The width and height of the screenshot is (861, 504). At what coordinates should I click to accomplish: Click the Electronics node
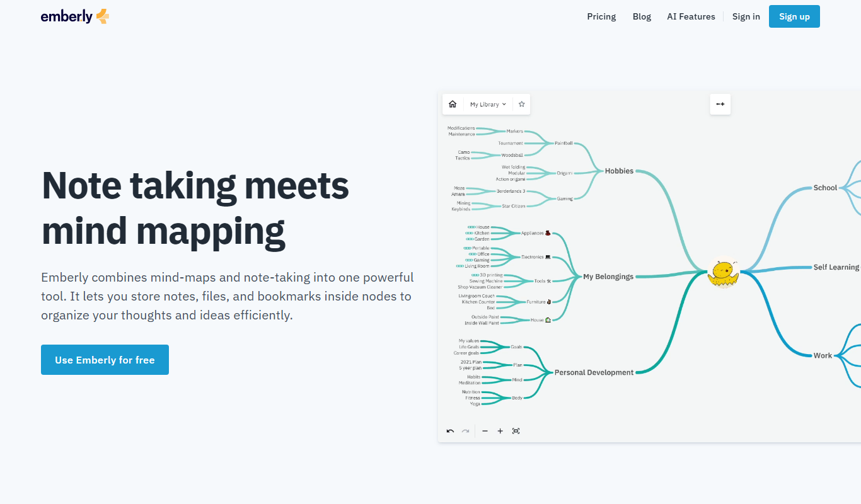[536, 257]
